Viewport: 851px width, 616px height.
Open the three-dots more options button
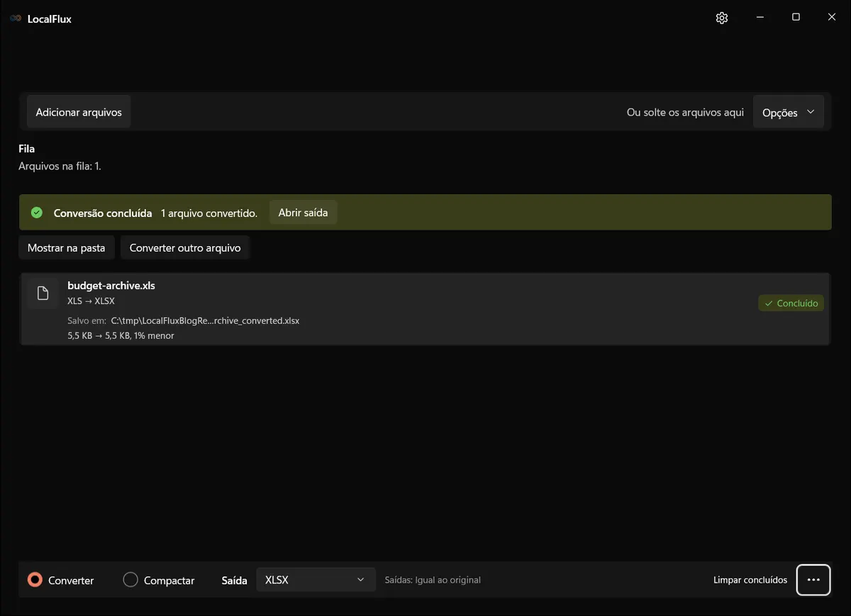813,580
